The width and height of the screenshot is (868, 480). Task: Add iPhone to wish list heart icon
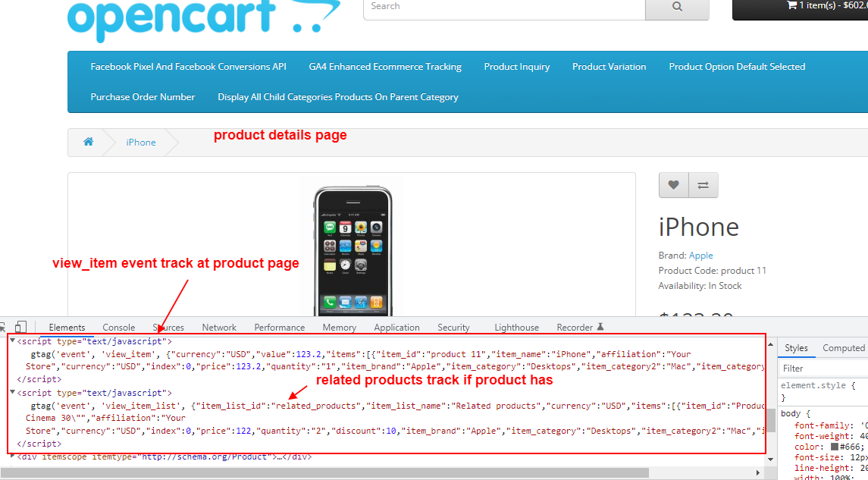point(673,186)
